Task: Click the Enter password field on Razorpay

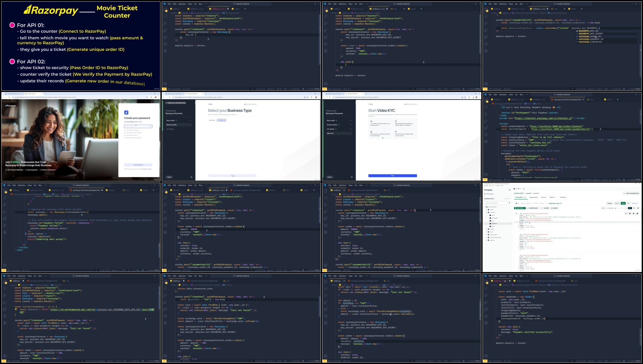Action: click(x=138, y=126)
